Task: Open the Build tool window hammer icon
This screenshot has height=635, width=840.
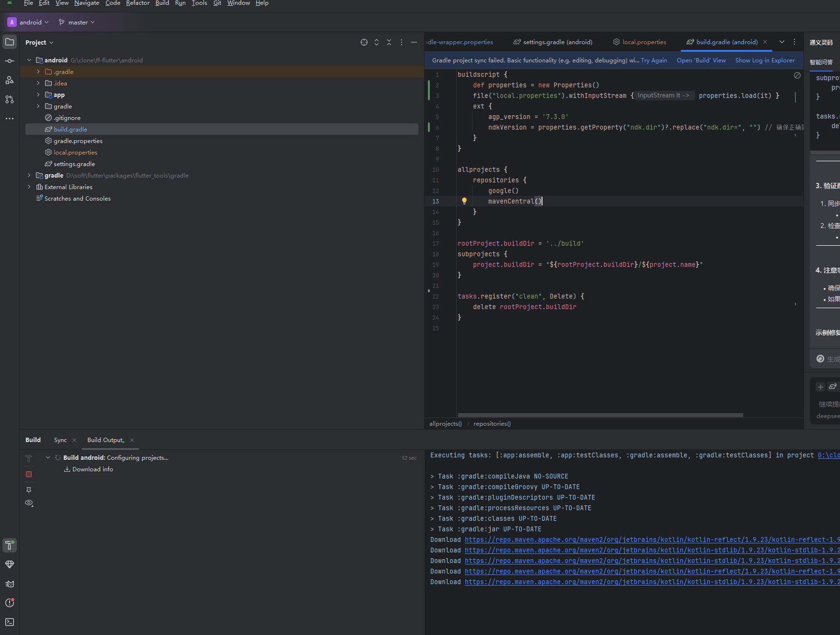Action: tap(10, 545)
